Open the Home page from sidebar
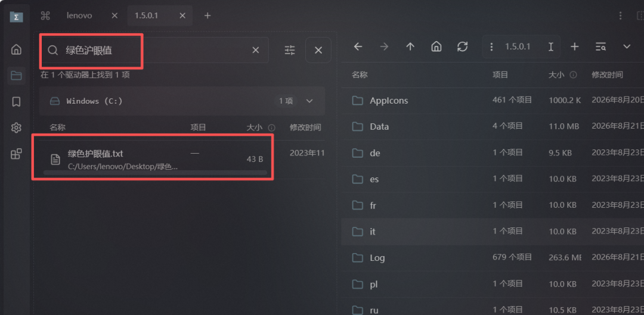 pyautogui.click(x=16, y=49)
